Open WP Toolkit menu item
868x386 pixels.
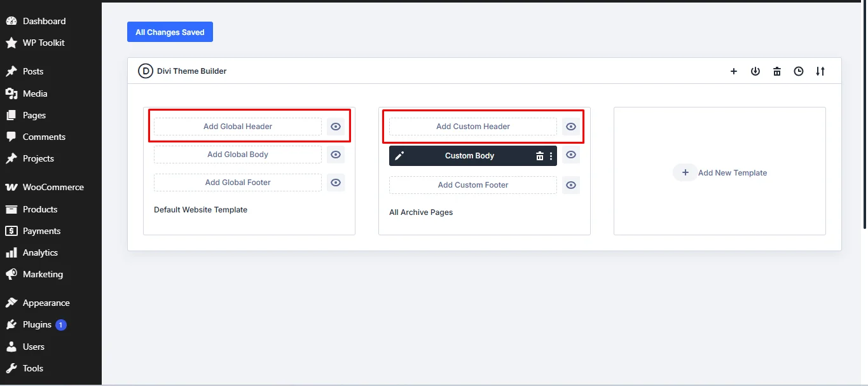pos(51,43)
